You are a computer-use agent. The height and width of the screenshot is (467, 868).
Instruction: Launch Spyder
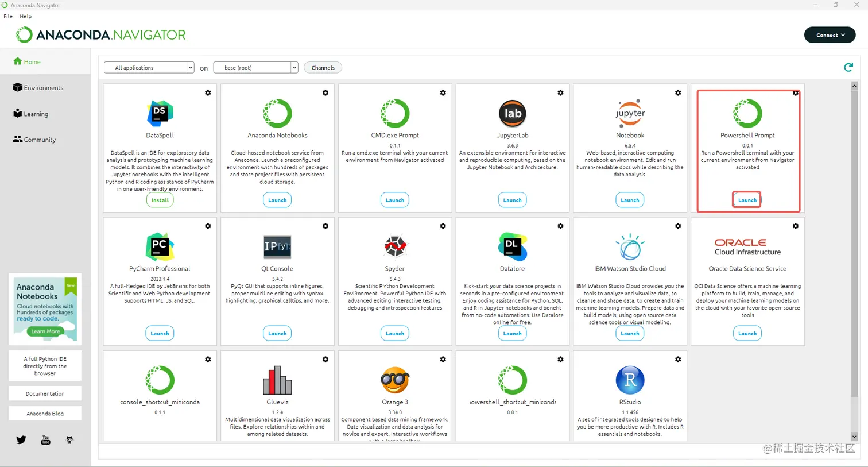395,333
